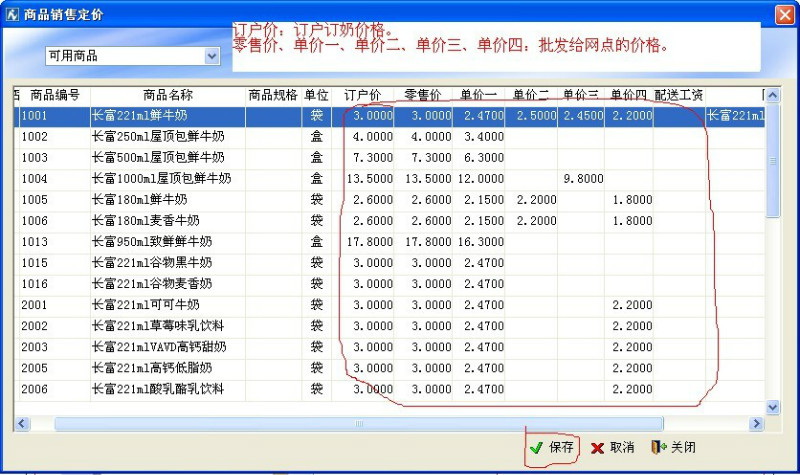
Task: Click the 商品名称 column header
Action: 167,95
